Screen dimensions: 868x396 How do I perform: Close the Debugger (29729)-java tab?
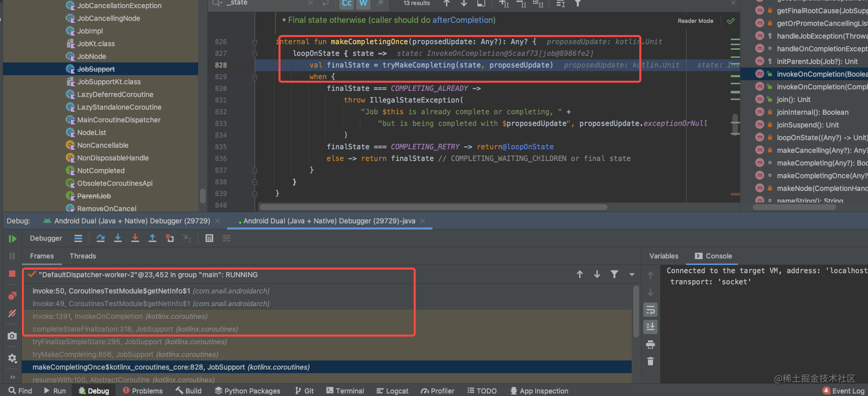click(423, 221)
